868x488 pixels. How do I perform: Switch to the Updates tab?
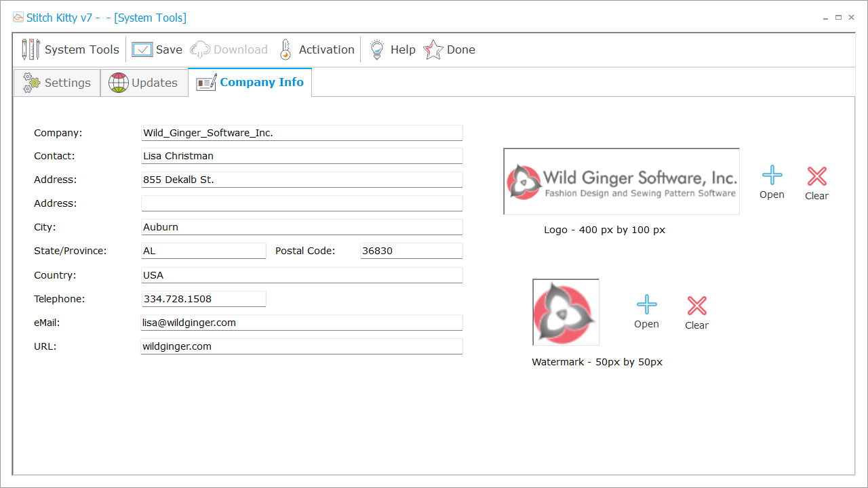144,83
